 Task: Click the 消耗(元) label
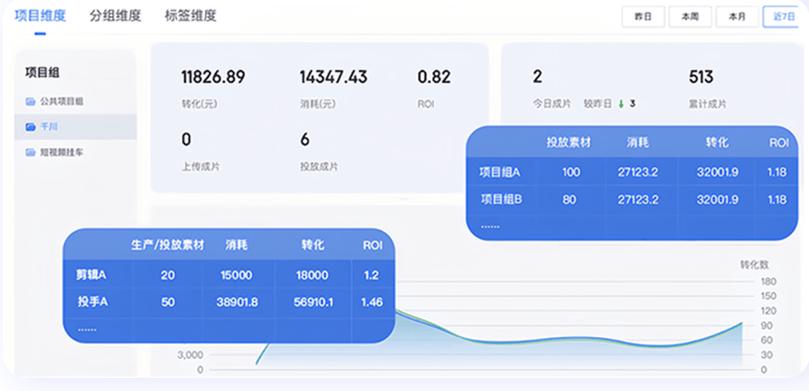coord(318,104)
